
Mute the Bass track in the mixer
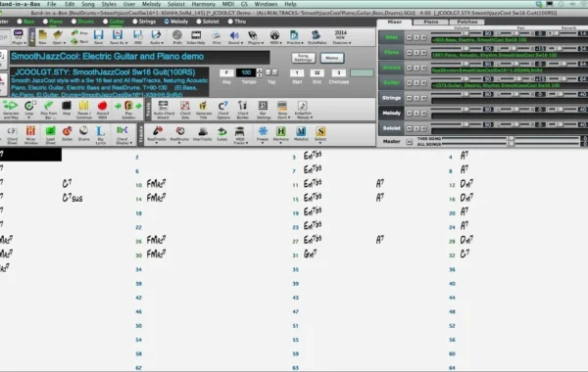click(x=409, y=37)
